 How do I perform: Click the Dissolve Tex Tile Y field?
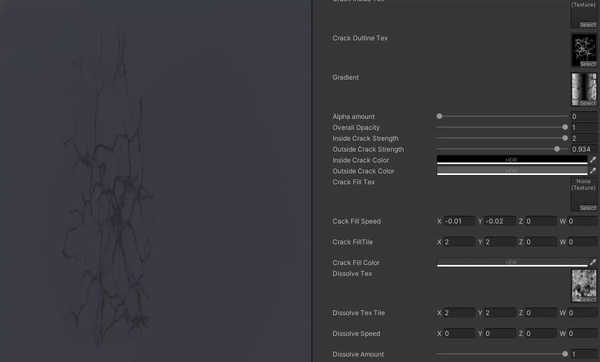tap(500, 313)
